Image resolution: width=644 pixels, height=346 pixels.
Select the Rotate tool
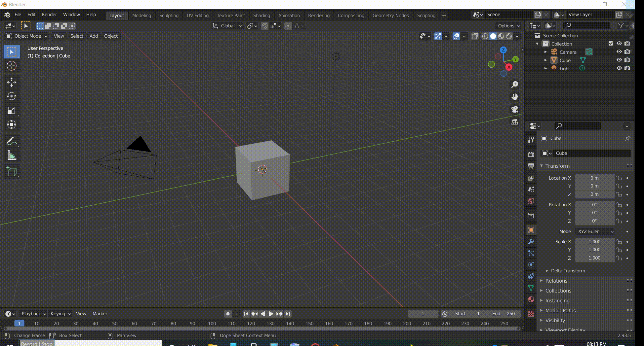(x=12, y=96)
